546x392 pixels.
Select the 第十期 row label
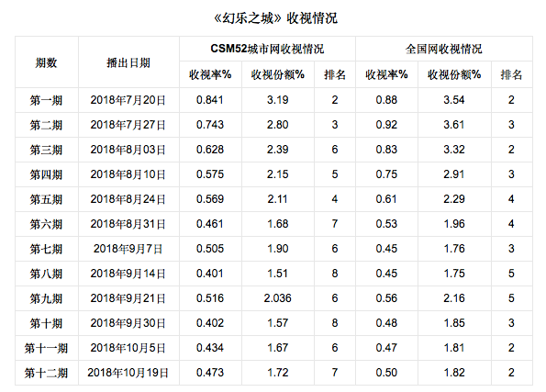[46, 323]
